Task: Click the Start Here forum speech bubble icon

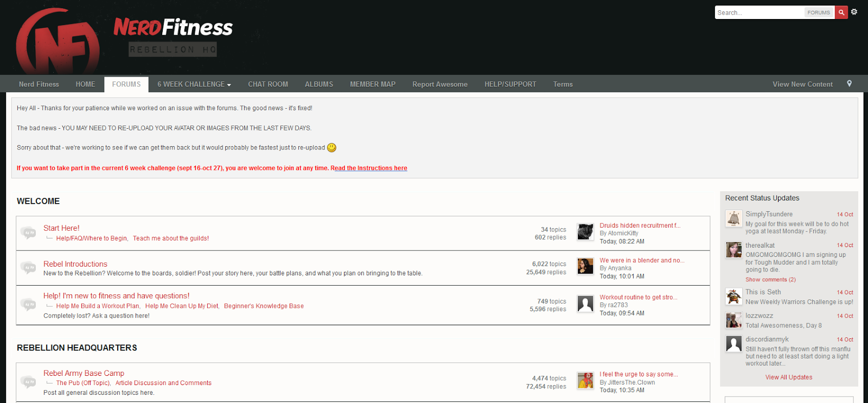Action: coord(28,233)
